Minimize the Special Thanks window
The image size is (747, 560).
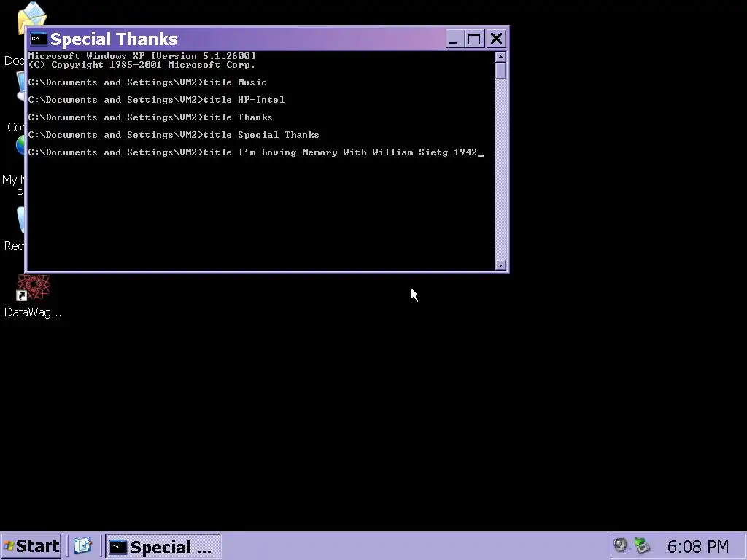point(454,39)
